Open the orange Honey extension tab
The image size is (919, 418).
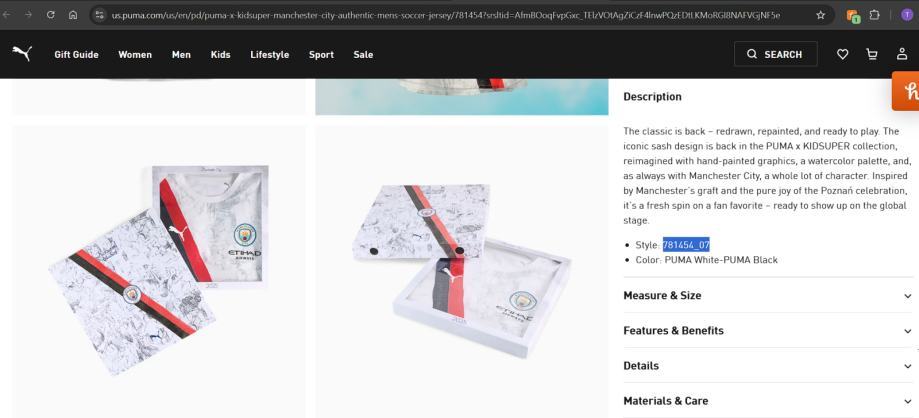coord(906,91)
